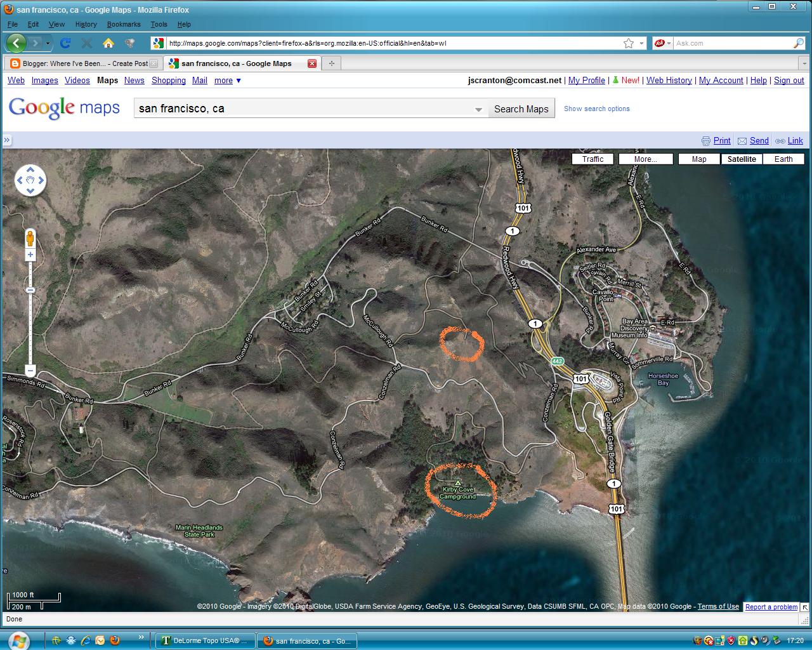
Task: Open Google Shopping link
Action: (x=169, y=80)
